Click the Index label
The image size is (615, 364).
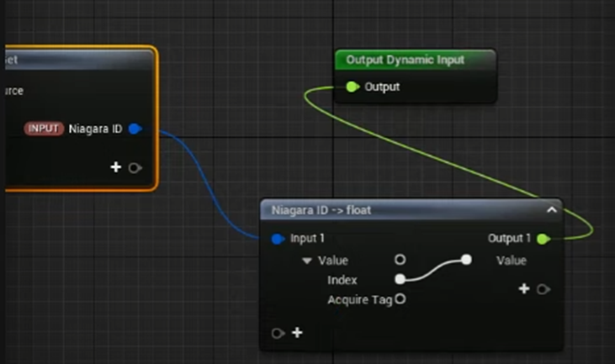(342, 280)
